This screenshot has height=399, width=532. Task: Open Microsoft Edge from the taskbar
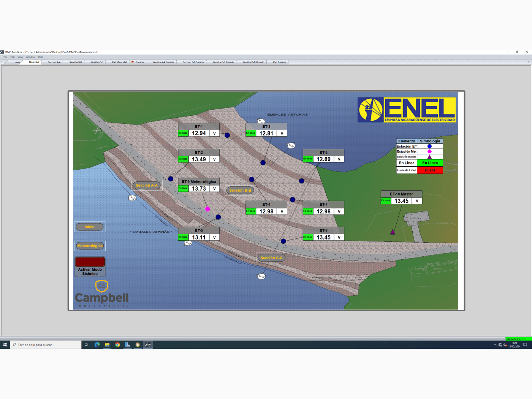[x=97, y=345]
